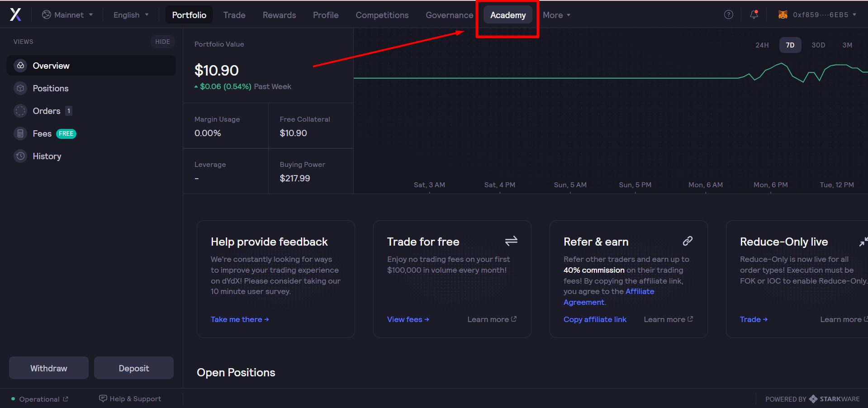
Task: Click the Take me there link
Action: (240, 319)
